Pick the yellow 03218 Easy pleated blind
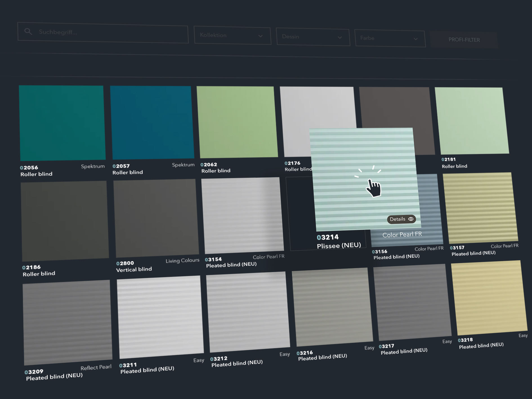Image resolution: width=532 pixels, height=399 pixels. coord(489,298)
